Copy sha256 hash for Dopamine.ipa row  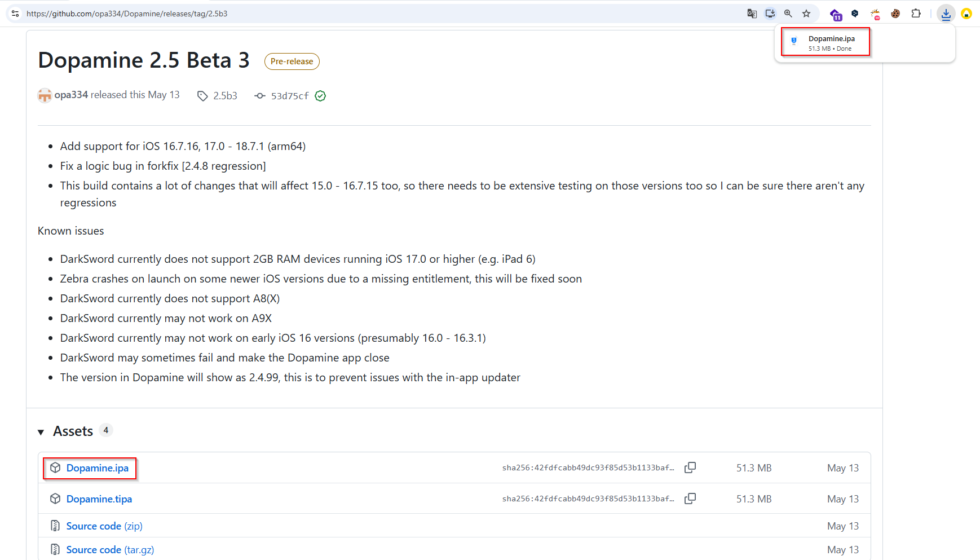point(690,468)
